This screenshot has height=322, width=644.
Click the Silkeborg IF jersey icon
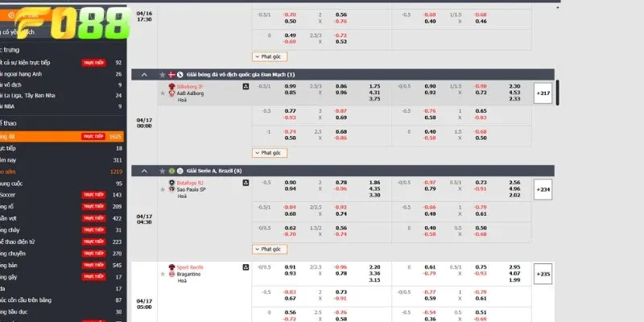pos(171,87)
